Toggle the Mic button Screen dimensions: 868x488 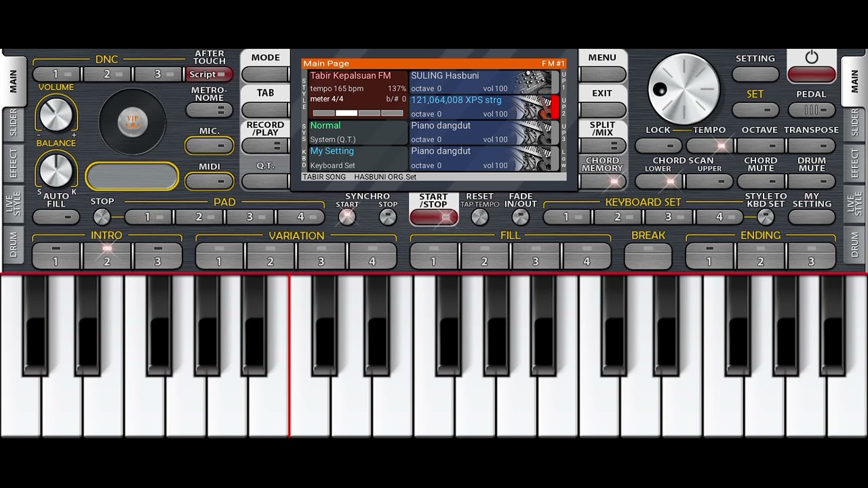[x=210, y=146]
